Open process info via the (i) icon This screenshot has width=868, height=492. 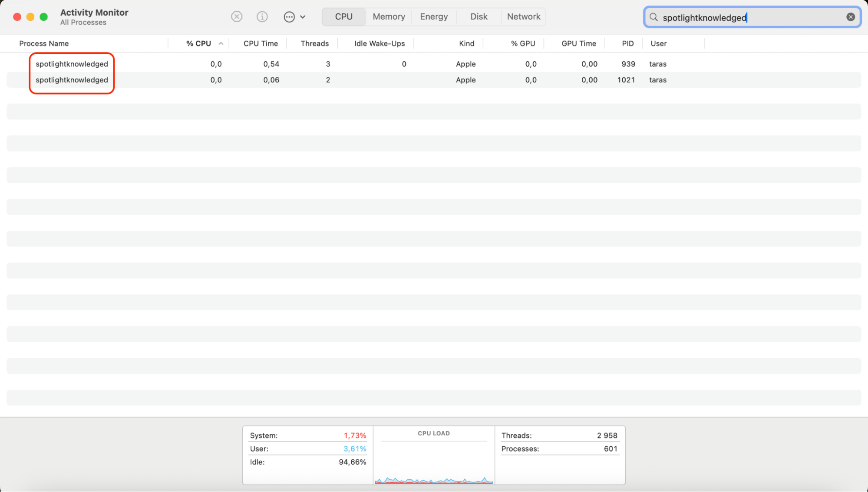(x=262, y=17)
